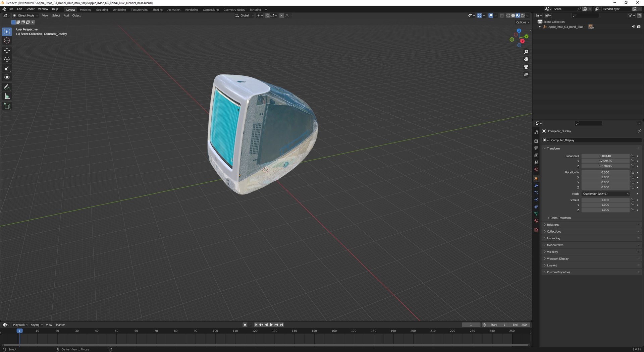Hide Apple_iMac_G3_Bondi_Blue with the eye icon
Image resolution: width=644 pixels, height=352 pixels.
coord(634,27)
